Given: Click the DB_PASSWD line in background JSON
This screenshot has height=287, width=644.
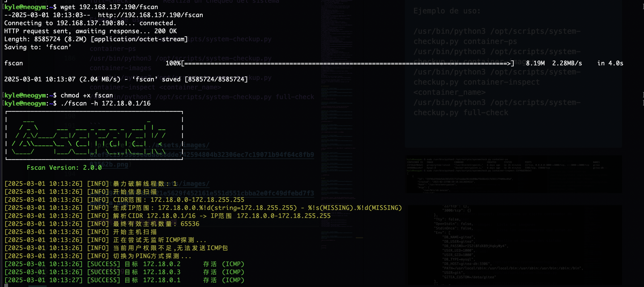Looking at the screenshot, I should [x=475, y=246].
